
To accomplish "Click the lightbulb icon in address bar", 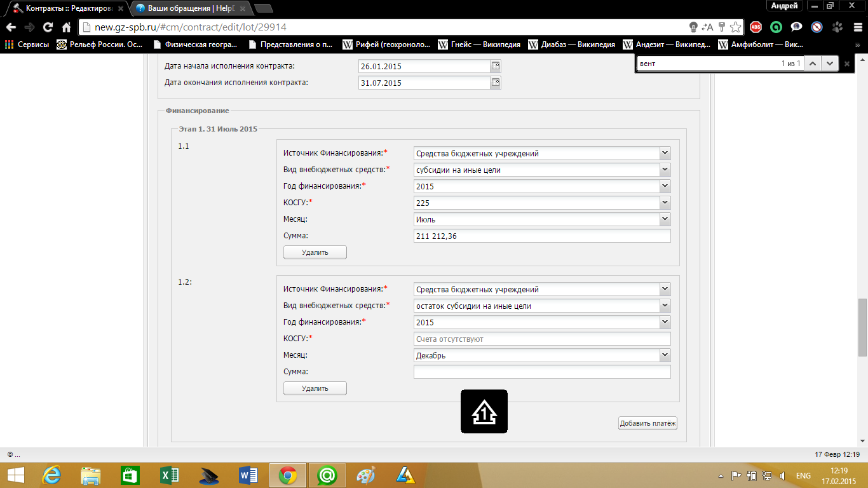I will (x=694, y=27).
